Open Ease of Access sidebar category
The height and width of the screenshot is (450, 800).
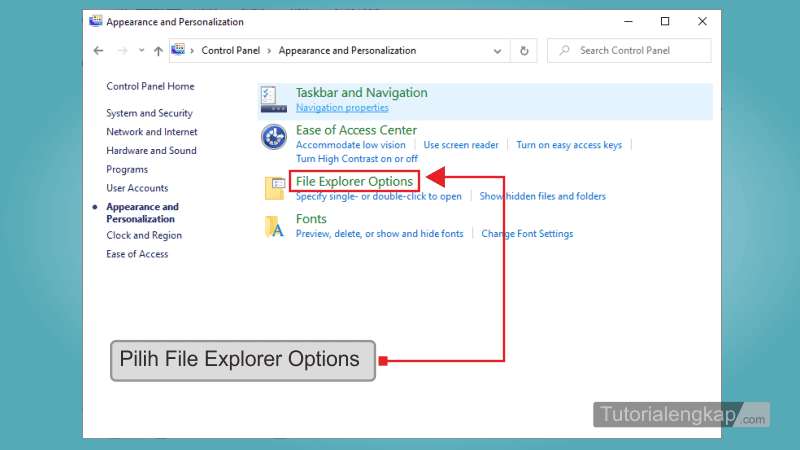tap(137, 254)
